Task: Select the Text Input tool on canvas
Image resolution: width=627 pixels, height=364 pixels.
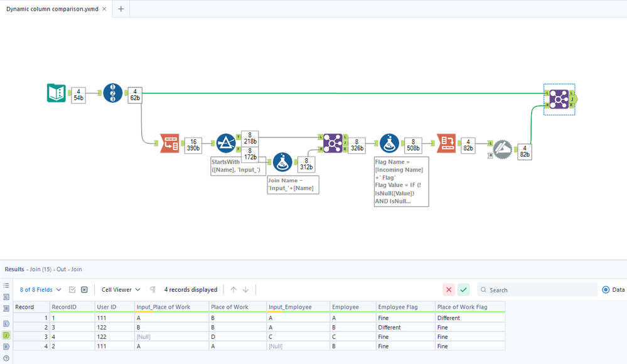Action: point(56,93)
